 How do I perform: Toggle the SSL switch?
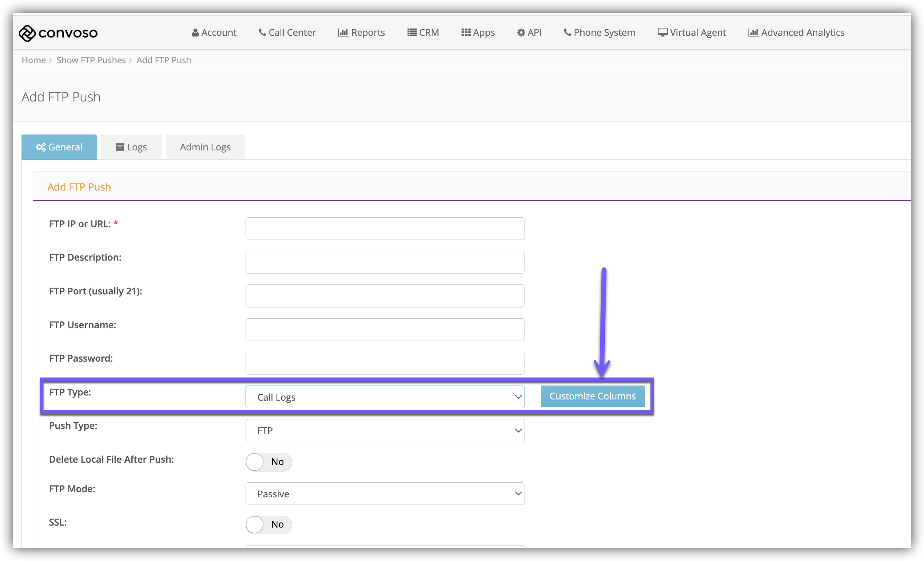269,524
